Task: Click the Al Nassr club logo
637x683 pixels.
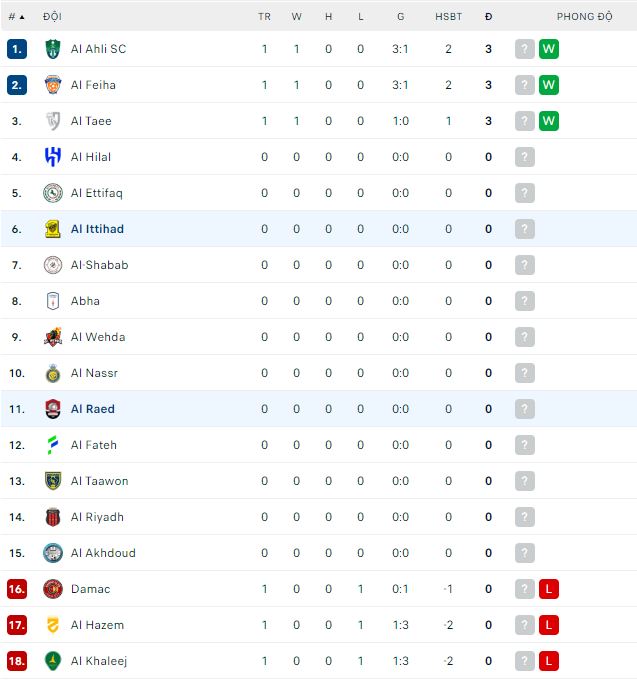Action: (x=53, y=373)
